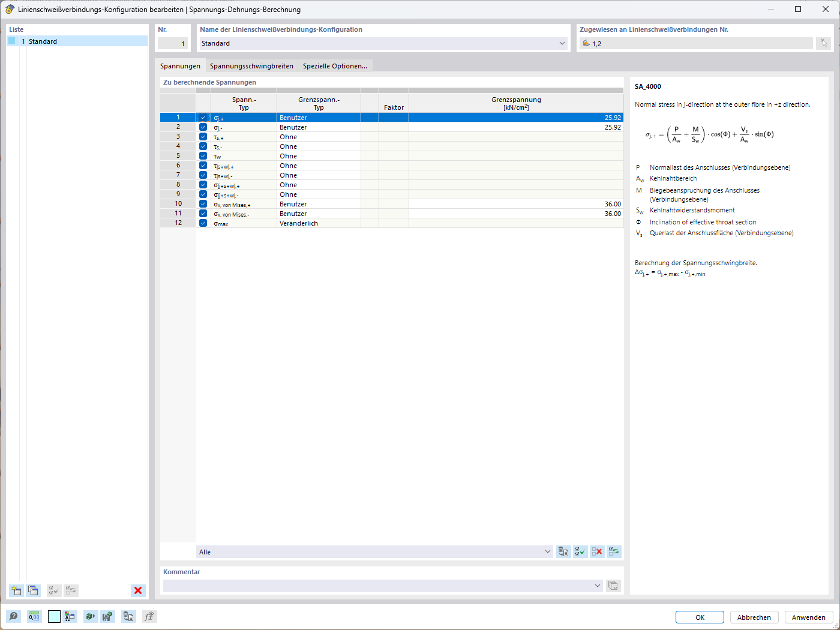Click the Abbrechen button
The width and height of the screenshot is (840, 630).
(754, 617)
